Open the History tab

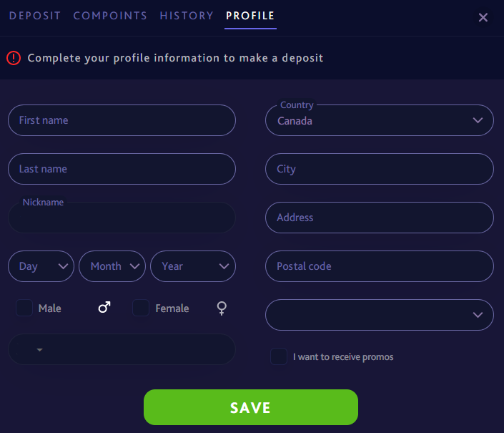point(187,16)
